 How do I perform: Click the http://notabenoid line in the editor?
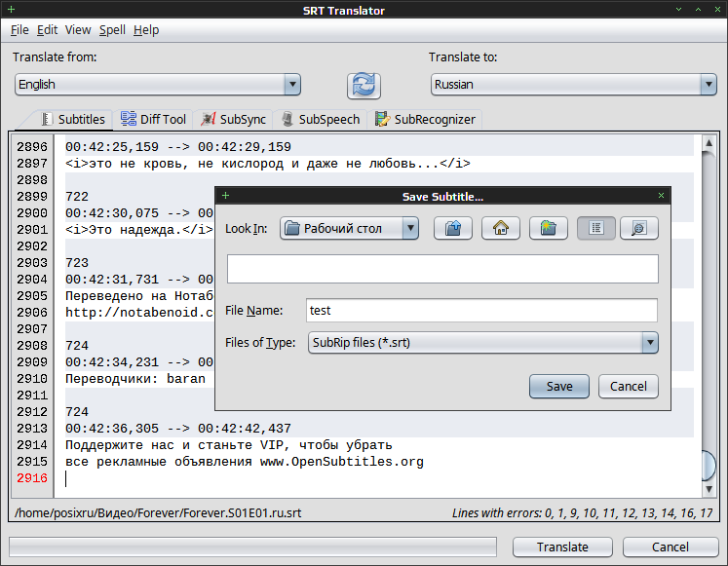pos(138,313)
